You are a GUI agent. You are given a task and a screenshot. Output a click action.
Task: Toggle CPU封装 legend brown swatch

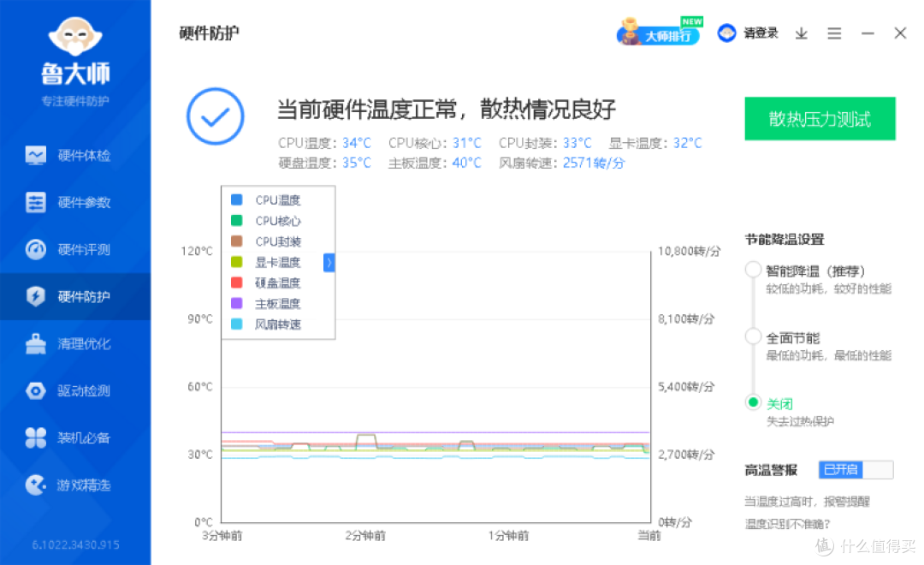[237, 241]
